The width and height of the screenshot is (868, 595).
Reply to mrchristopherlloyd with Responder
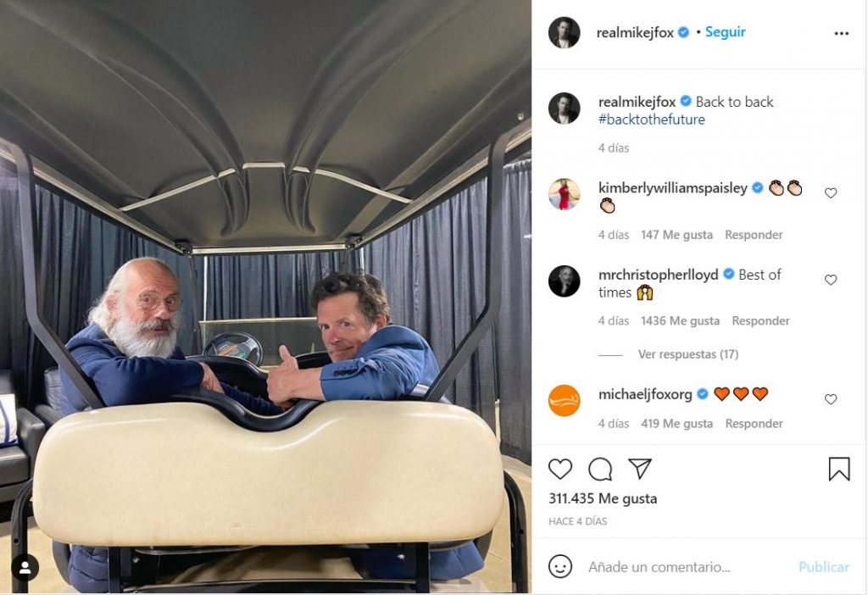coord(760,321)
